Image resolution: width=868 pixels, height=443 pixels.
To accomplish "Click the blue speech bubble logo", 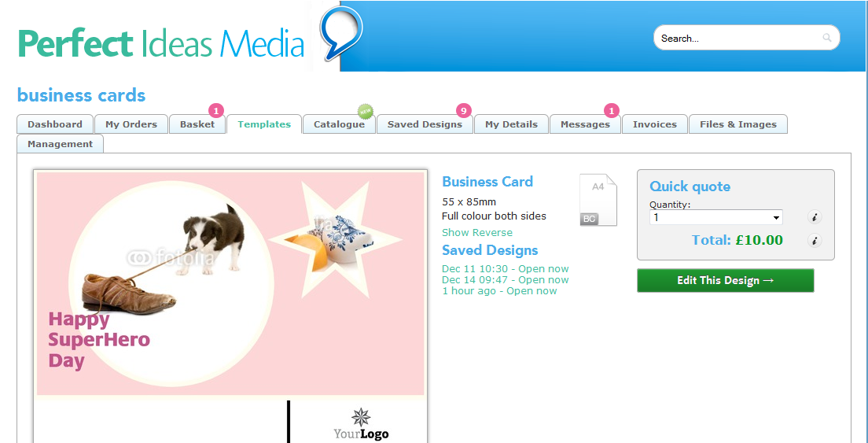I will [341, 33].
